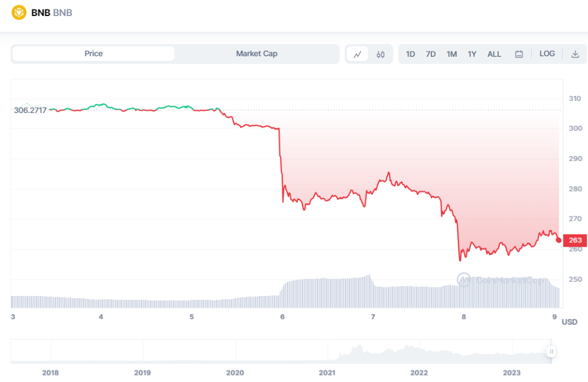Switch the chart to Market Cap mode
The width and height of the screenshot is (588, 382).
click(x=257, y=54)
